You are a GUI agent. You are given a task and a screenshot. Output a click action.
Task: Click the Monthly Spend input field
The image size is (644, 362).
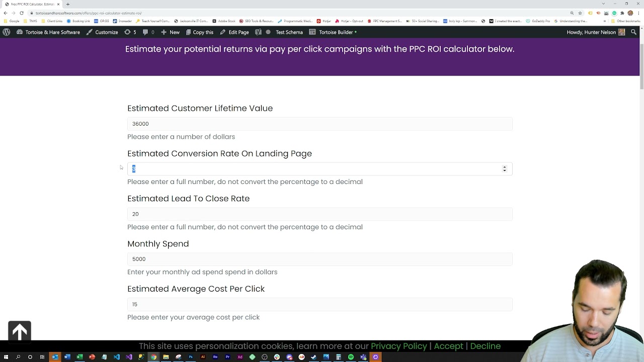click(x=320, y=259)
